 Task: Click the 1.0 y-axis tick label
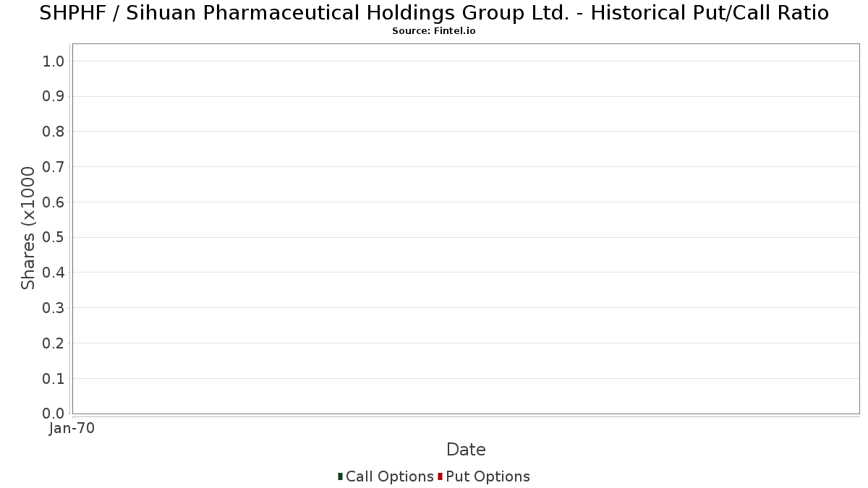pos(54,61)
